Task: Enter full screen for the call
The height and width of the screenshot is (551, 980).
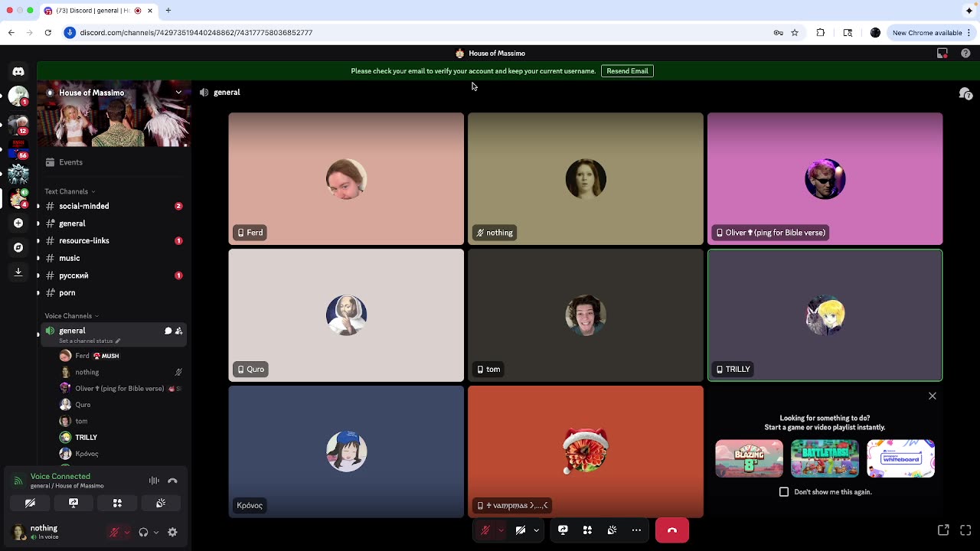Action: (x=965, y=530)
